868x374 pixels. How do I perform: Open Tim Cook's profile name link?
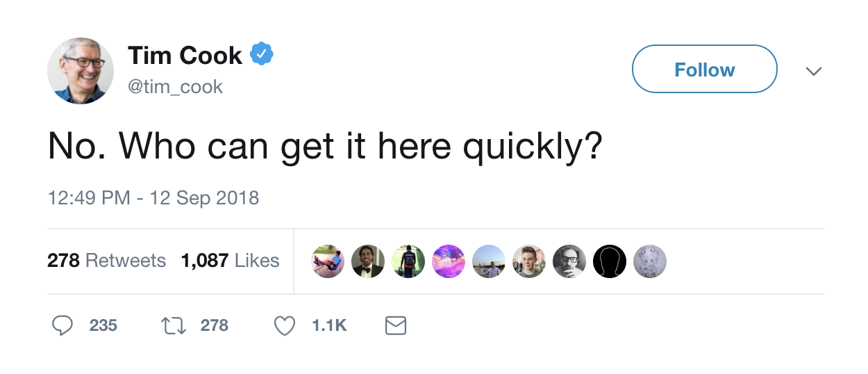tap(185, 55)
